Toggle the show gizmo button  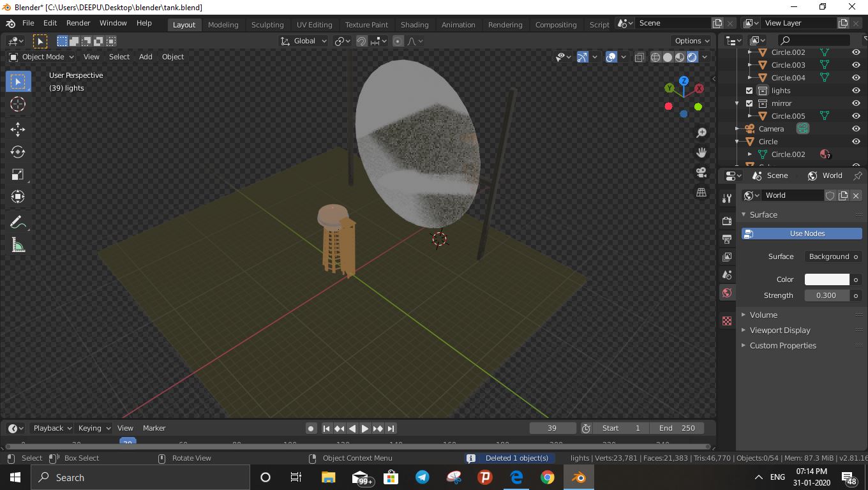[x=582, y=57]
